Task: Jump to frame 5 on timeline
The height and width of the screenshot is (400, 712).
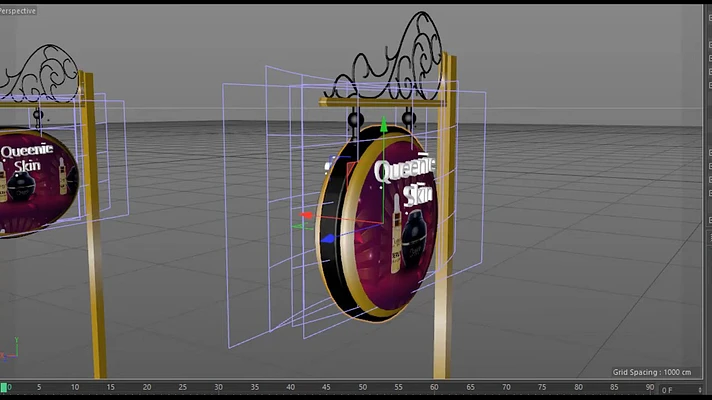Action: [x=39, y=387]
